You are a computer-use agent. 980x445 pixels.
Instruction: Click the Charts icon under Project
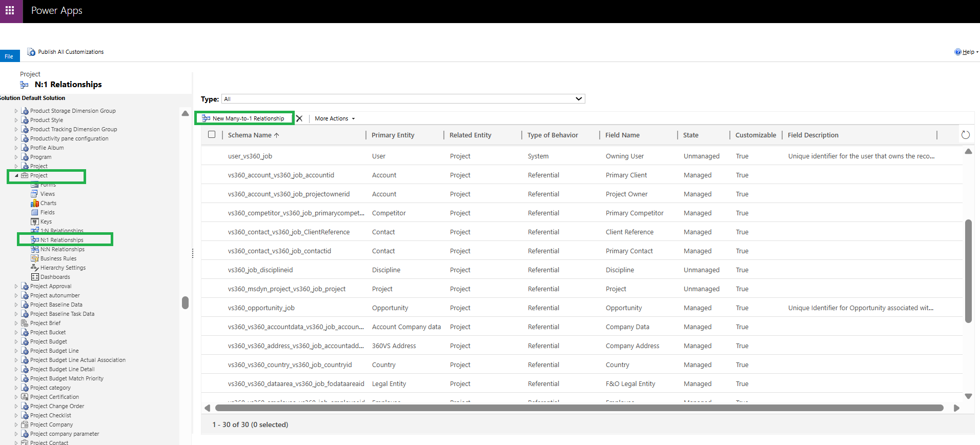[x=34, y=203]
